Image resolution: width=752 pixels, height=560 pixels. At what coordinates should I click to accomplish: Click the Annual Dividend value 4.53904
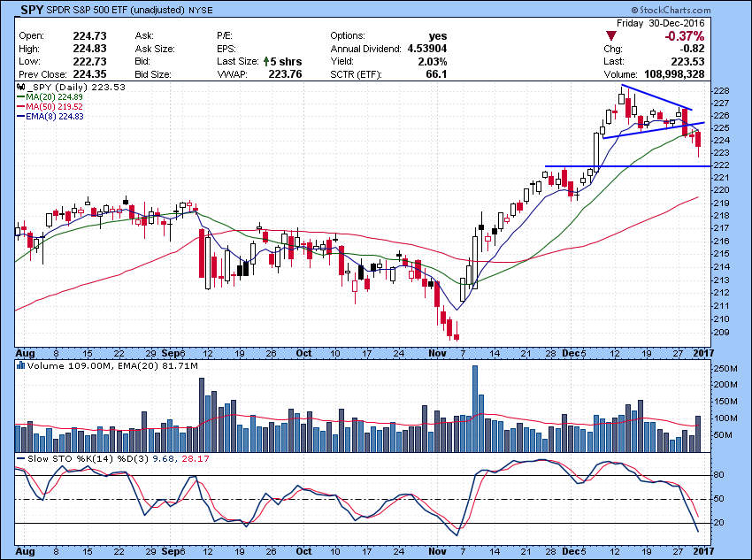click(x=426, y=49)
